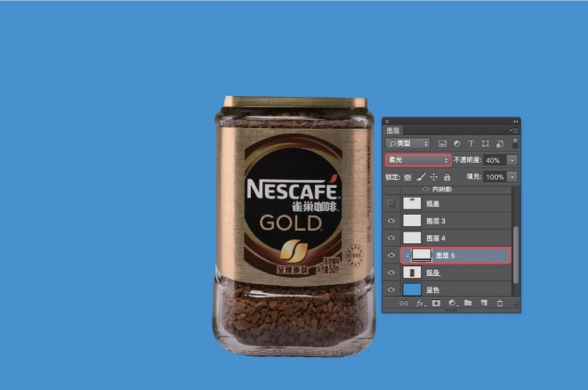
Task: Close the Layers panel with X
Action: [387, 122]
